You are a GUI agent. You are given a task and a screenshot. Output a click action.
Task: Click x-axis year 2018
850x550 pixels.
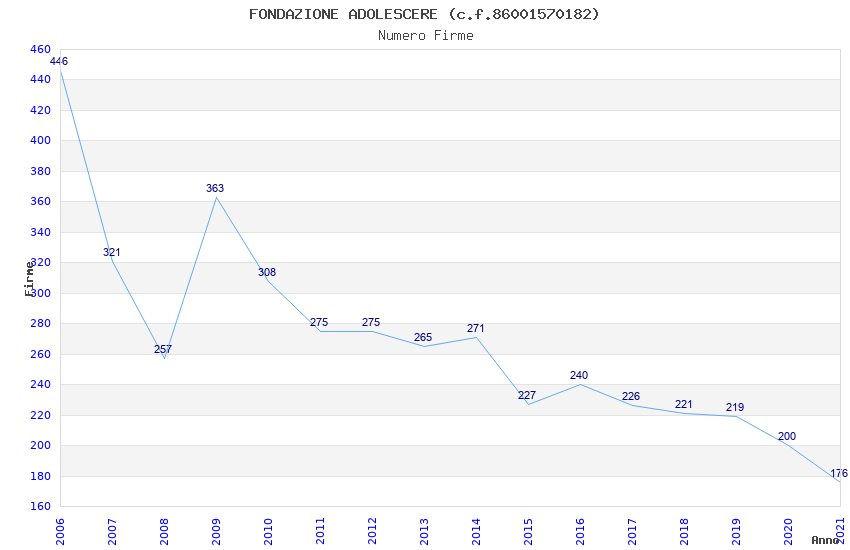click(x=685, y=531)
